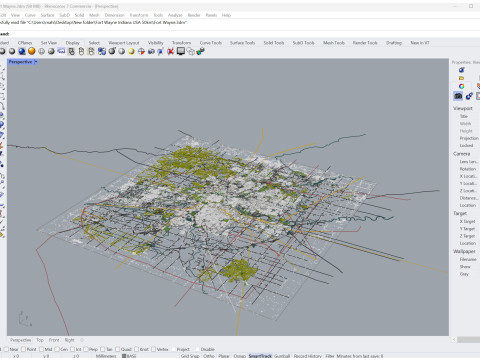Open the Panels menu
480x360 pixels.
[x=211, y=15]
